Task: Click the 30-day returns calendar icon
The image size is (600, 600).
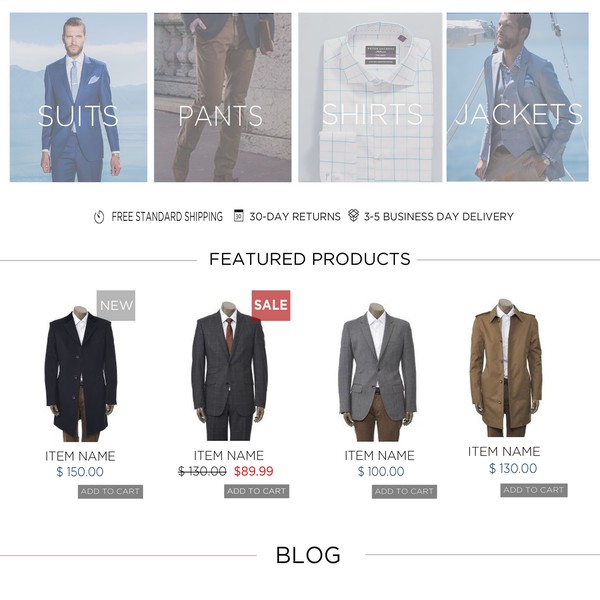Action: [x=238, y=215]
